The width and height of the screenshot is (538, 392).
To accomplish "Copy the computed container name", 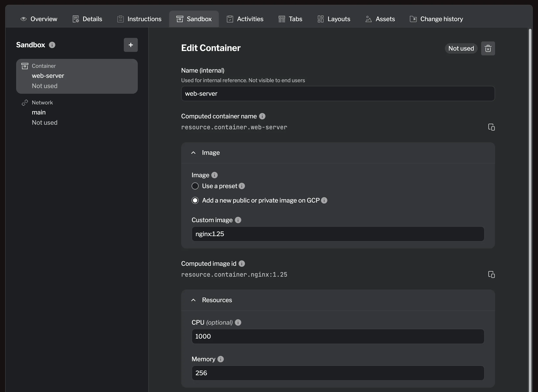I will coord(492,127).
